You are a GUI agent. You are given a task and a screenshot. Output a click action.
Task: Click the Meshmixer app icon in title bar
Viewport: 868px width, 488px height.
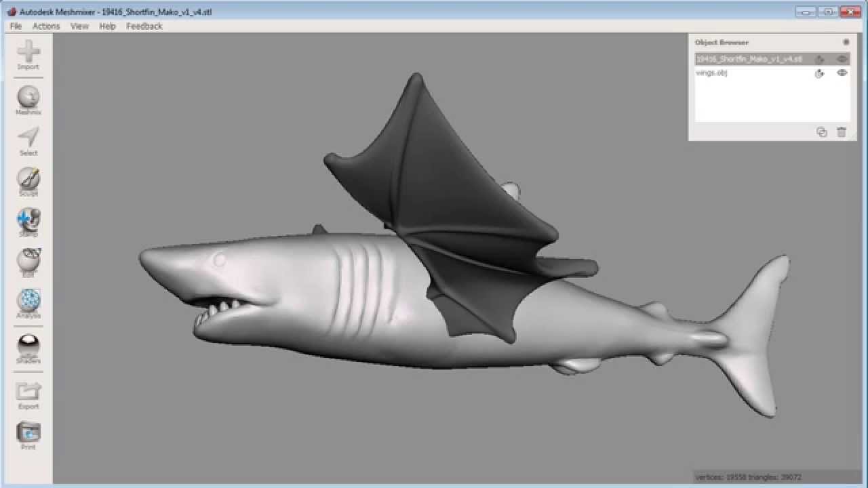(x=11, y=12)
